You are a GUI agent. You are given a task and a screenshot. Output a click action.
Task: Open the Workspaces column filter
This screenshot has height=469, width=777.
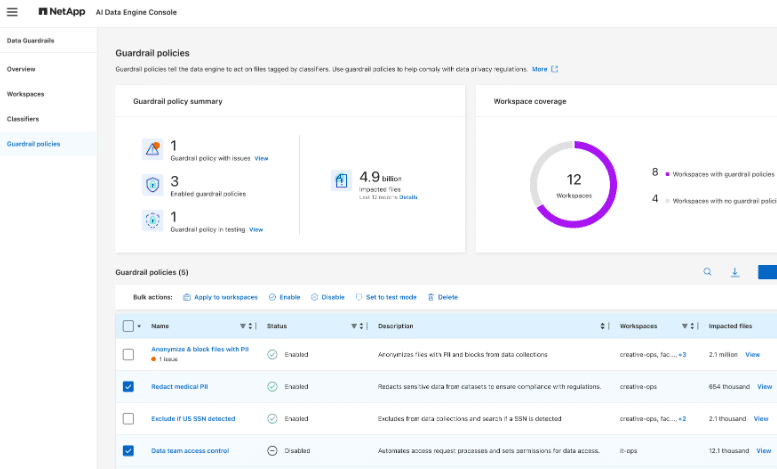point(686,326)
